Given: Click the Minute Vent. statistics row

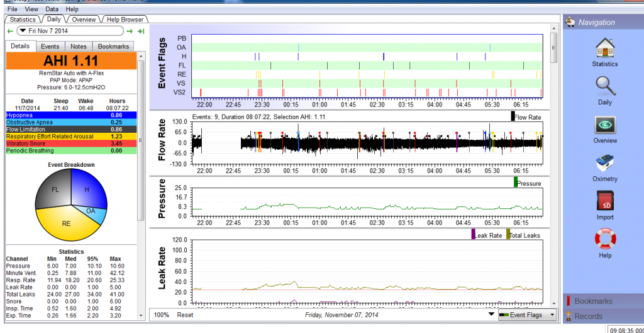Looking at the screenshot, I should click(x=65, y=273).
